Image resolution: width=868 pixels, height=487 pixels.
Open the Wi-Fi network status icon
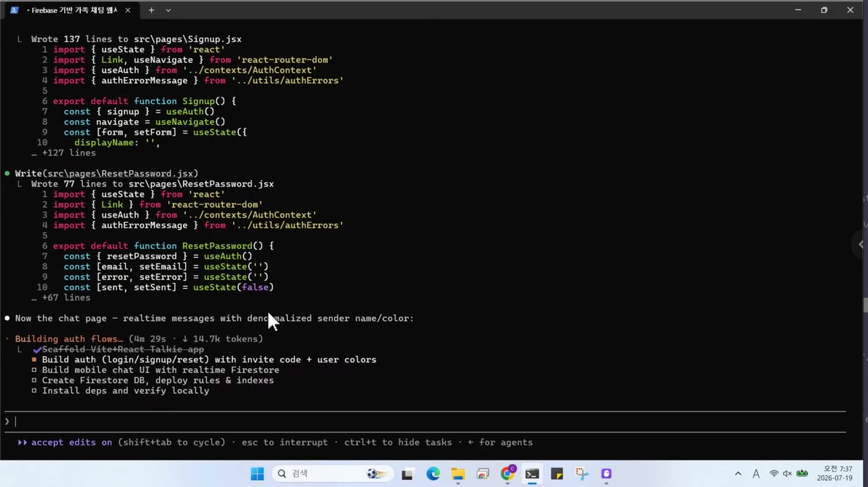(x=774, y=474)
